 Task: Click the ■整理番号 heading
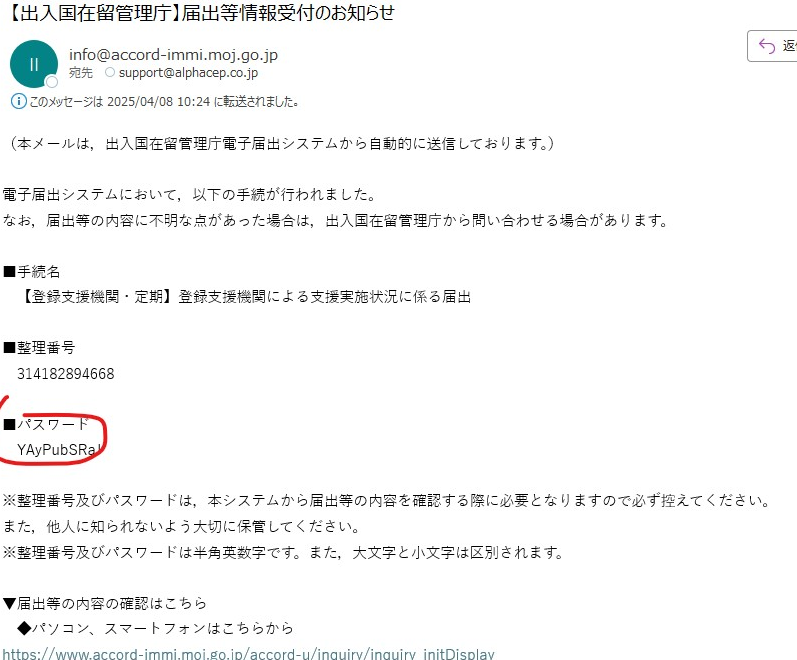tap(39, 348)
